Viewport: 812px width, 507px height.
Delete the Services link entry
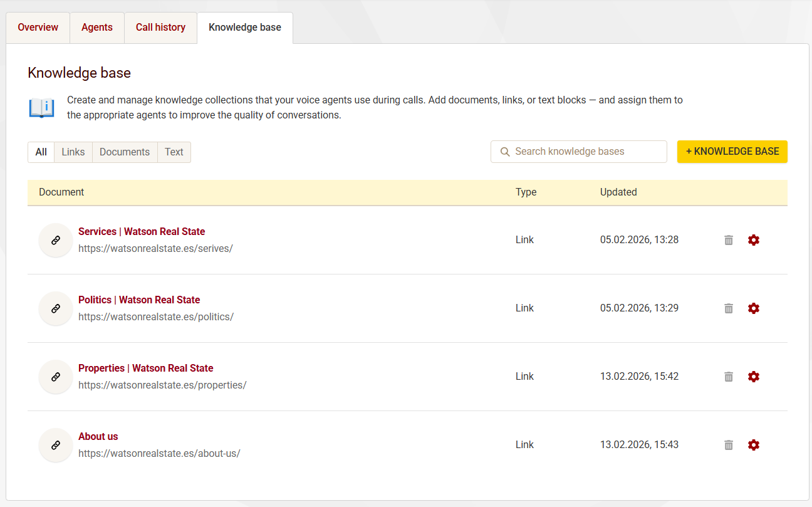coord(729,240)
